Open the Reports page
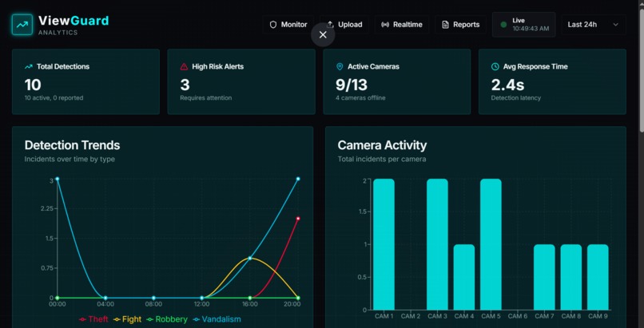The image size is (644, 328). click(460, 25)
